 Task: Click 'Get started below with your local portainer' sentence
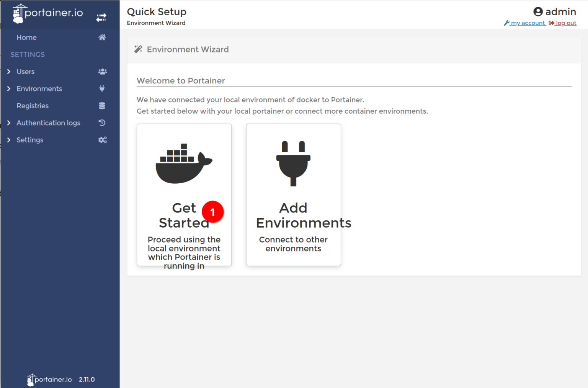(282, 111)
